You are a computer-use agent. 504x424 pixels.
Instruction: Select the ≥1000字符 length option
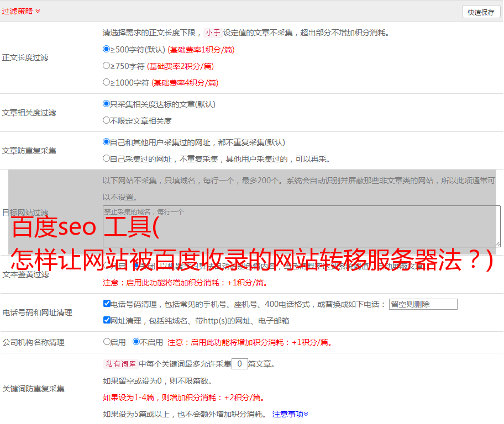(x=107, y=82)
